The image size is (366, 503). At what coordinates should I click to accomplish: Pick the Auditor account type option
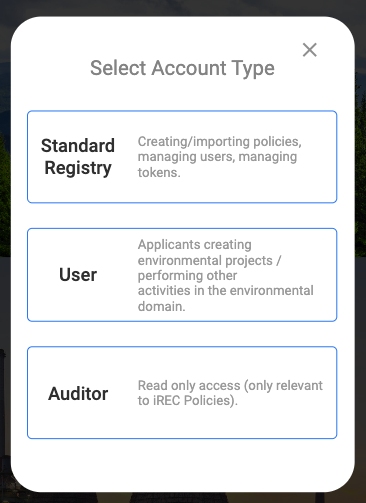[182, 393]
